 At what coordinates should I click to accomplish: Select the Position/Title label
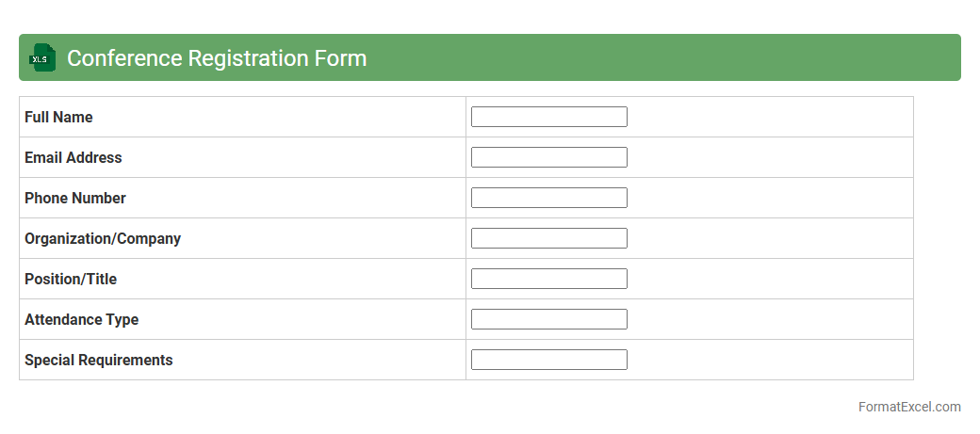(71, 279)
